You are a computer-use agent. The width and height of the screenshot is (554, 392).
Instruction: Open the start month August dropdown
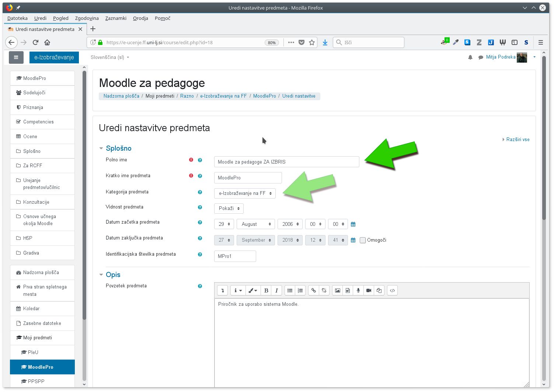[256, 224]
